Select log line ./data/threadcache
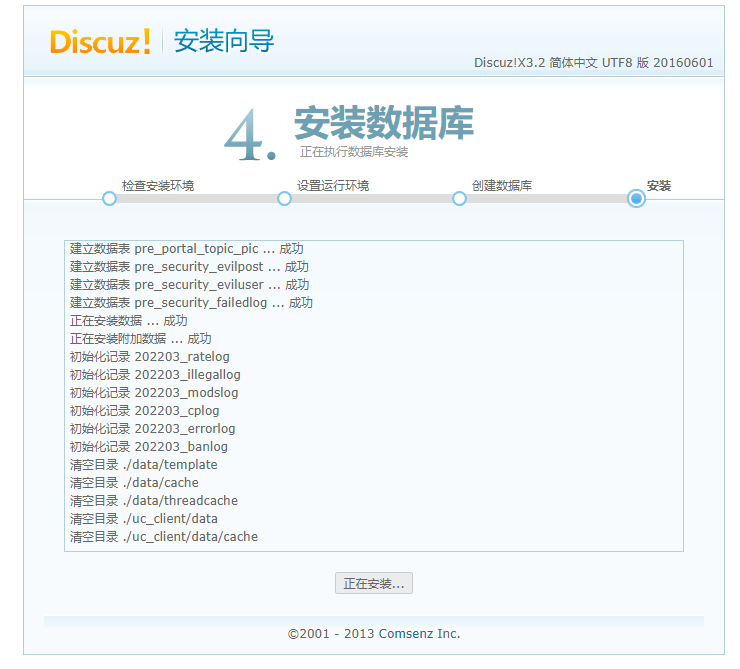This screenshot has width=740, height=669. pyautogui.click(x=154, y=501)
